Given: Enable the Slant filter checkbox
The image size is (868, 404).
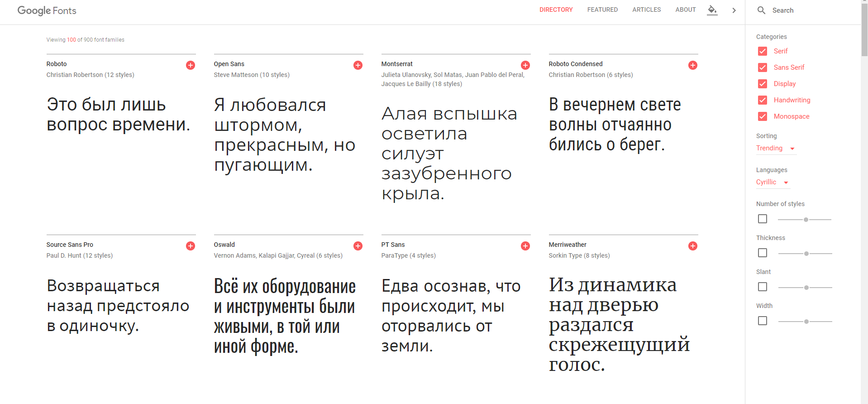Looking at the screenshot, I should click(763, 287).
